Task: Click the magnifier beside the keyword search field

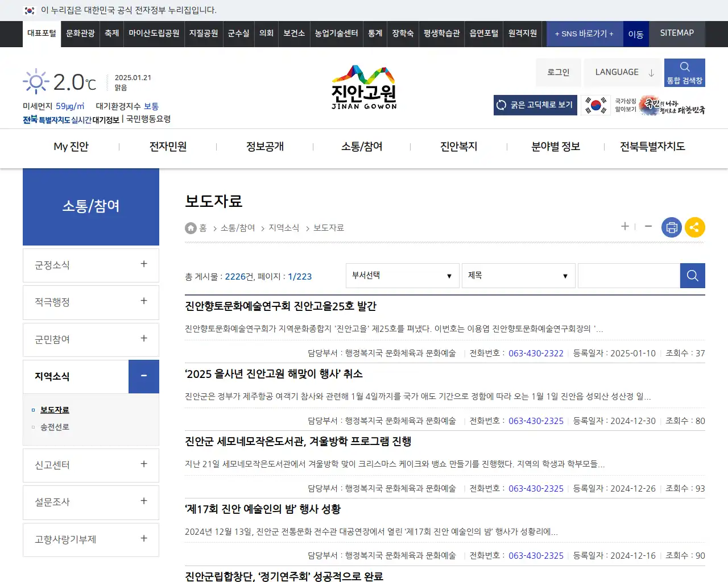Action: (x=692, y=276)
